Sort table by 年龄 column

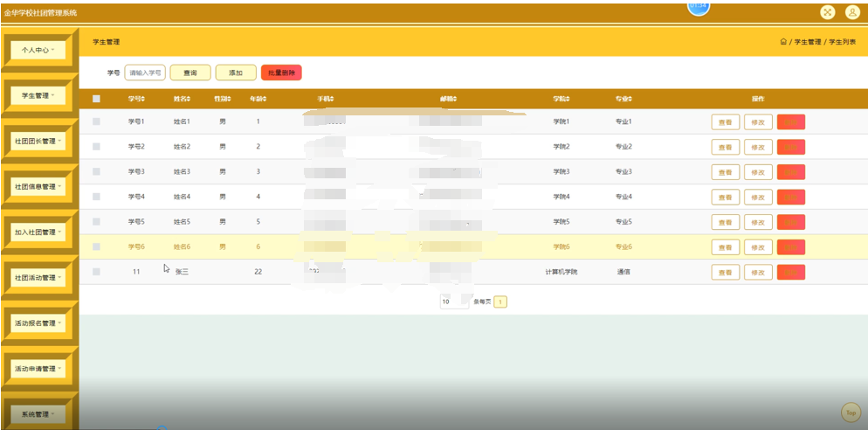[258, 99]
